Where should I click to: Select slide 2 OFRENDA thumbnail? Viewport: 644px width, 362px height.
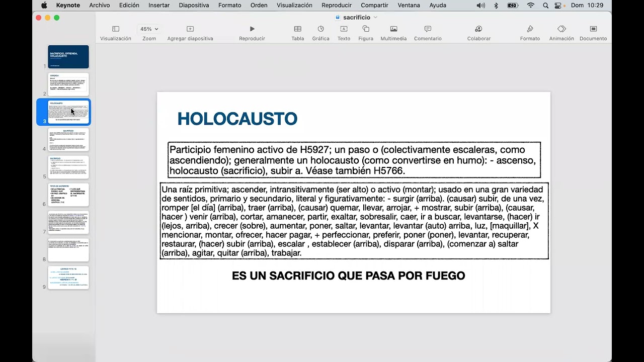click(68, 84)
